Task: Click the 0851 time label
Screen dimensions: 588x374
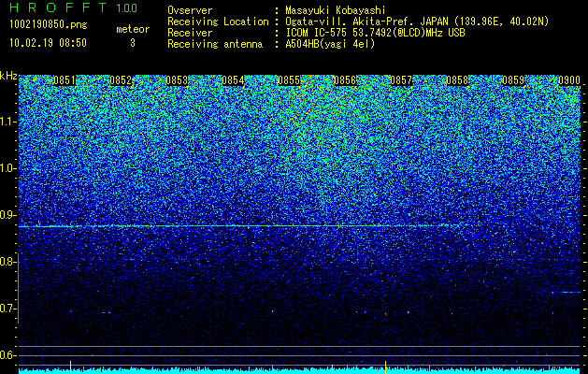Action: pyautogui.click(x=65, y=80)
